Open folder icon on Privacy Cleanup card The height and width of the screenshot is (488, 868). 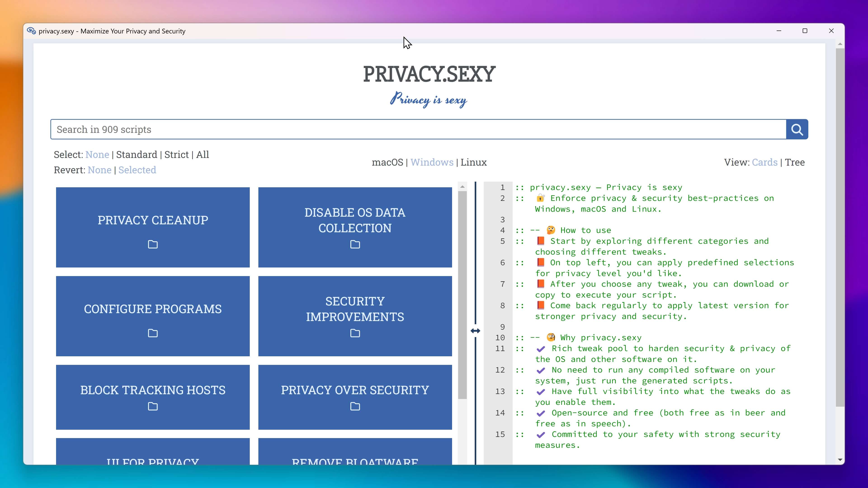point(153,244)
